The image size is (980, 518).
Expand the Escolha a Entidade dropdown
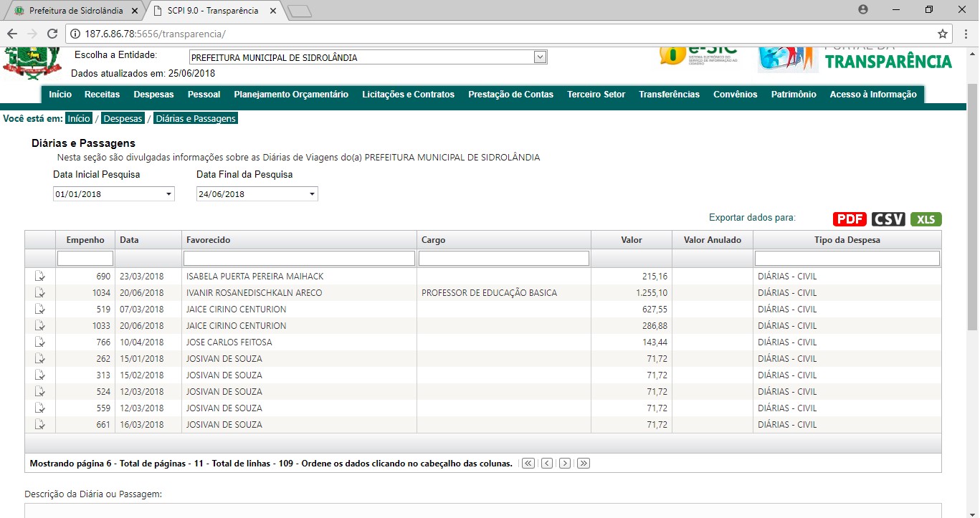pos(541,57)
